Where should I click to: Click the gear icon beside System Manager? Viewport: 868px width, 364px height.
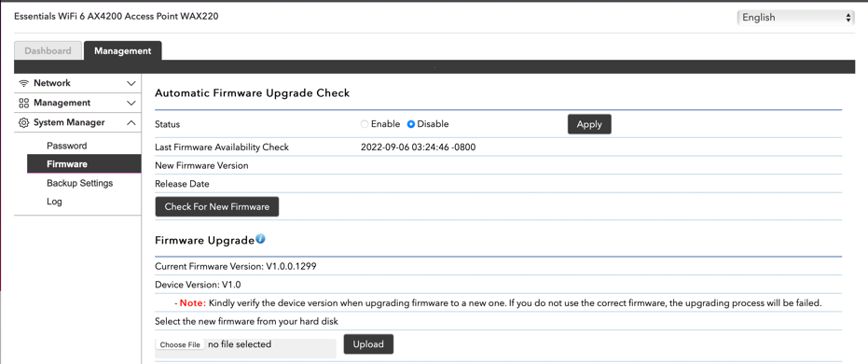[x=24, y=123]
